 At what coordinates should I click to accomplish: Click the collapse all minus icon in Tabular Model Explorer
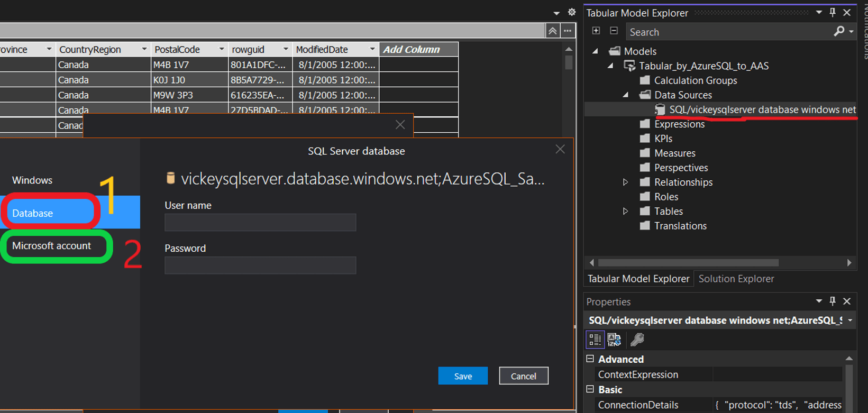point(614,31)
